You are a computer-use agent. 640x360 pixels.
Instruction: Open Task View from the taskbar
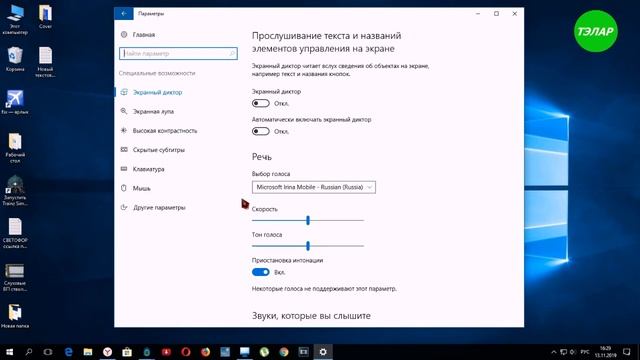click(48, 352)
